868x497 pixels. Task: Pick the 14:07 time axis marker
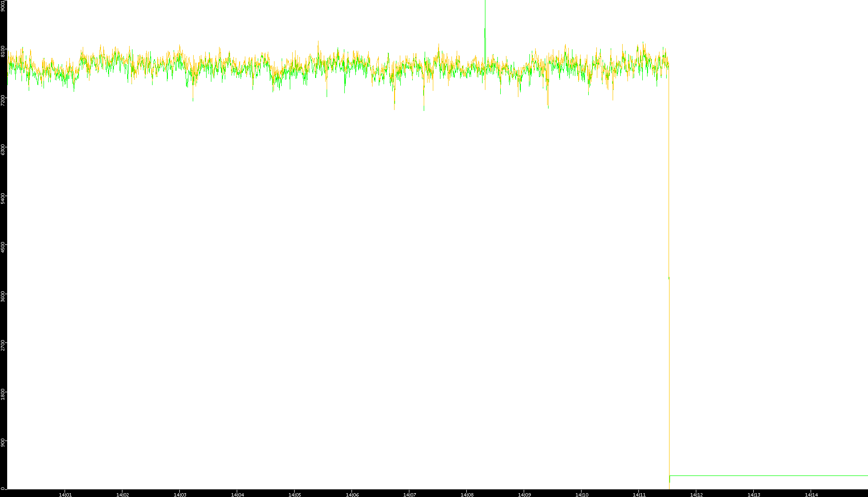click(409, 495)
